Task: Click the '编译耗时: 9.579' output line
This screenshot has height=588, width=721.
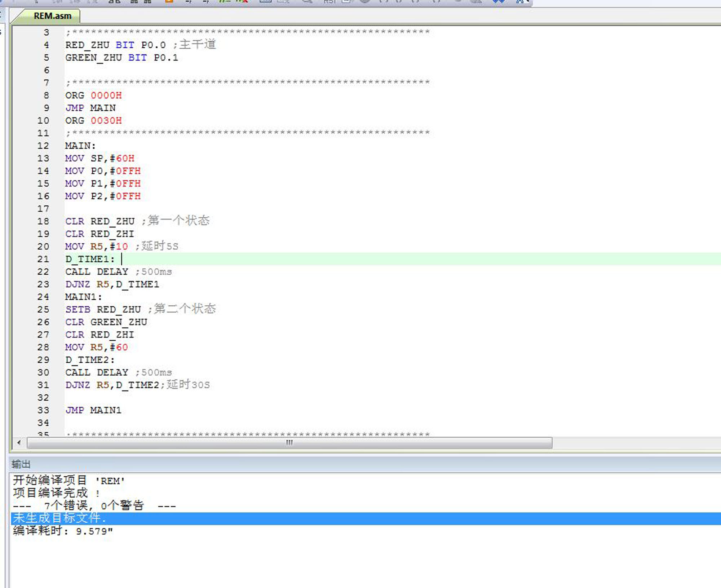Action: pos(63,531)
